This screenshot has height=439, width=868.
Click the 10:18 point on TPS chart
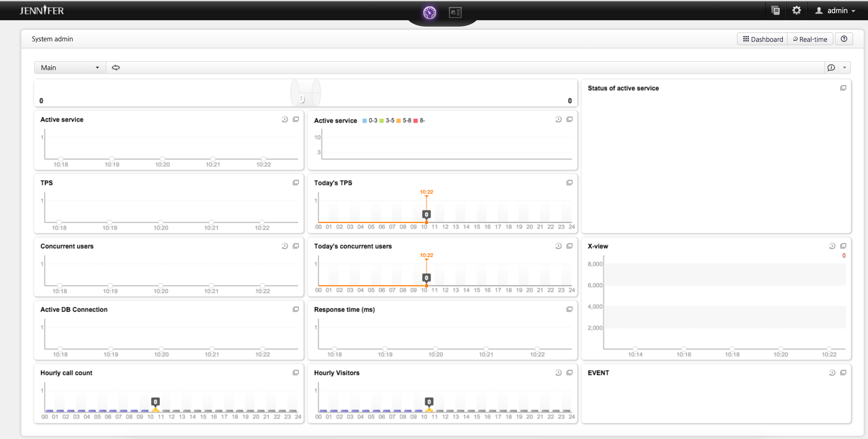click(x=59, y=222)
